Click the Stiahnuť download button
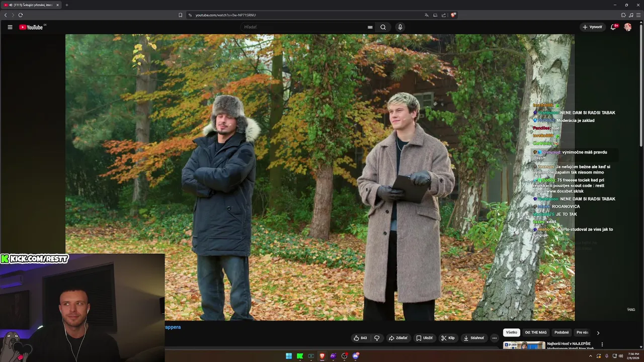The image size is (644, 362). 473,338
